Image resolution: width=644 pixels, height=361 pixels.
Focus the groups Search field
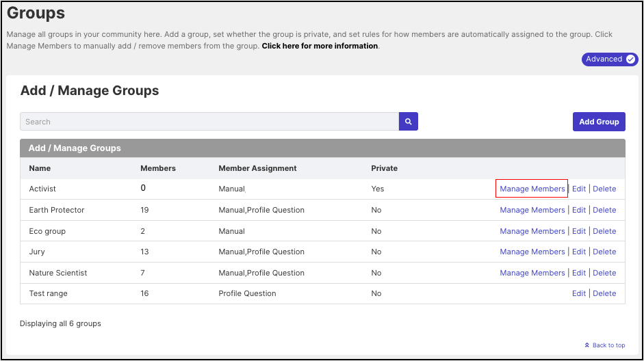click(x=209, y=122)
